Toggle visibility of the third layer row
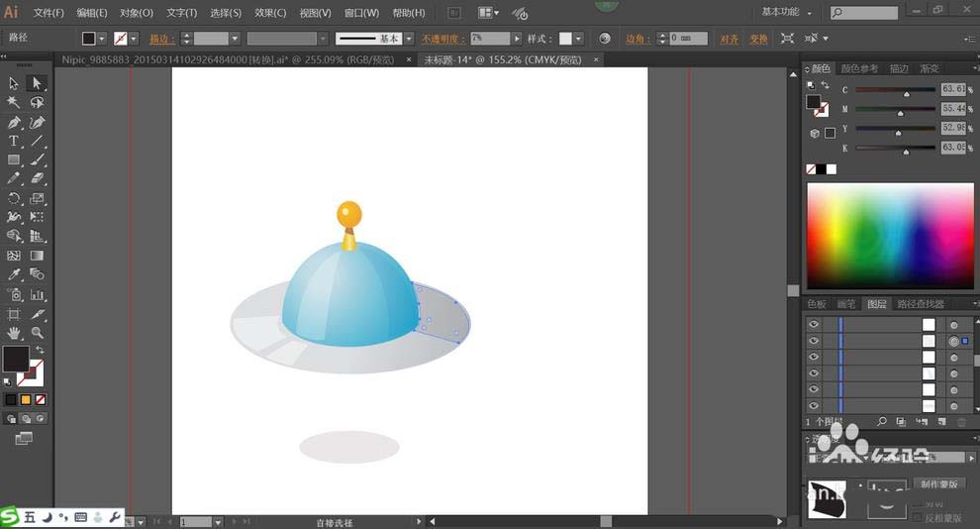This screenshot has height=529, width=980. point(813,357)
